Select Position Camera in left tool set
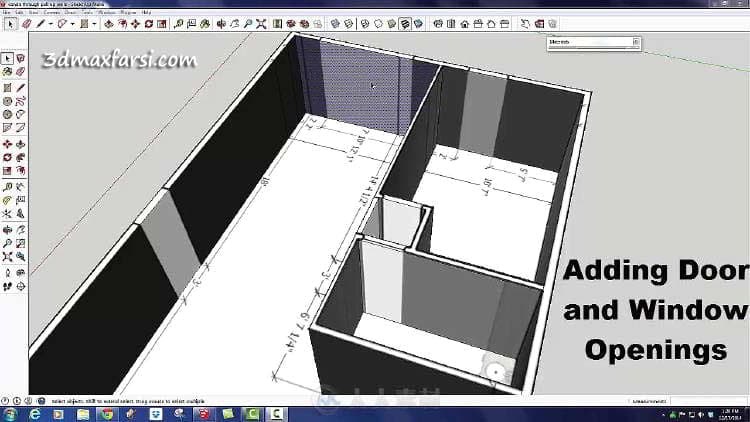This screenshot has width=750, height=422. click(x=7, y=273)
